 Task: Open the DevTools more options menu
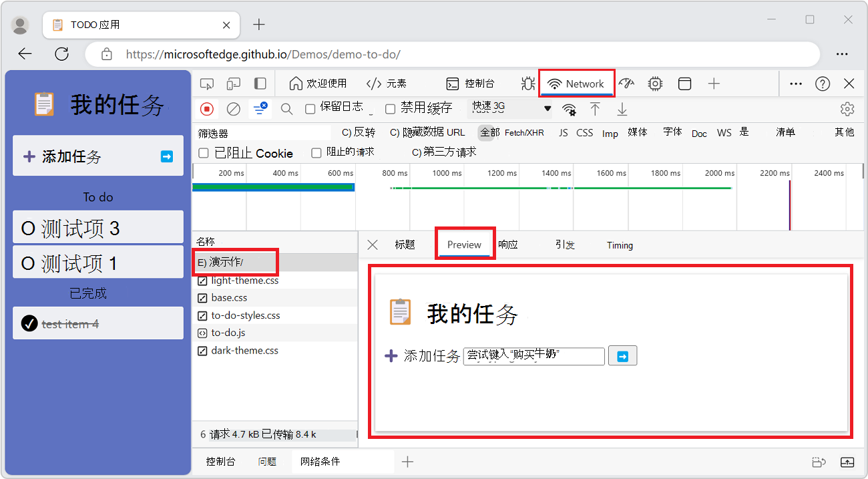coord(795,84)
